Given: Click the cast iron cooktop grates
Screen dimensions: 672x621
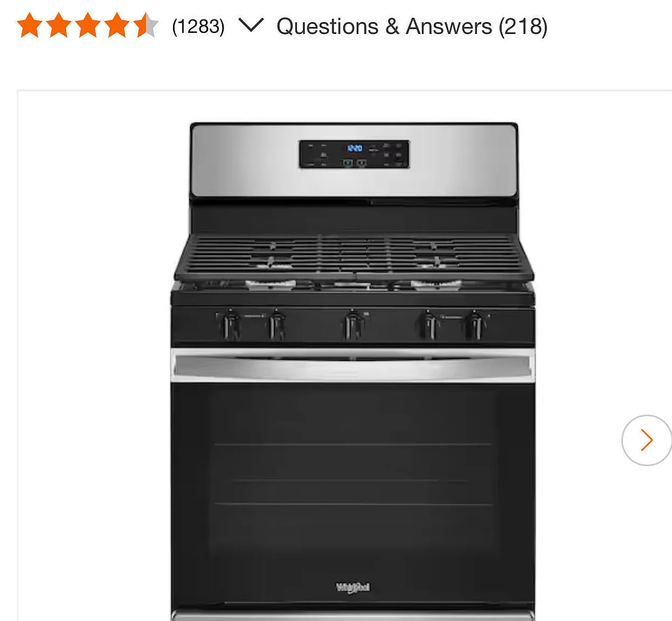Looking at the screenshot, I should point(354,256).
